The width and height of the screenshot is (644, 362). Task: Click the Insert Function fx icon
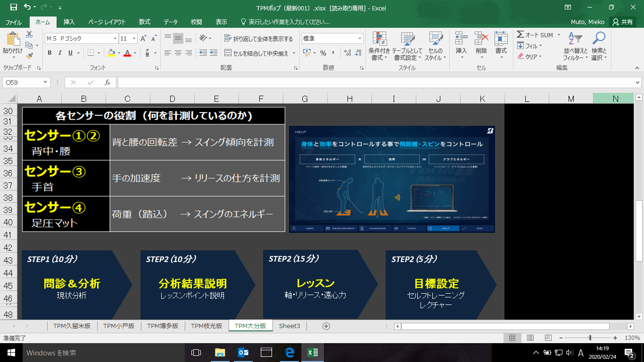click(x=107, y=82)
